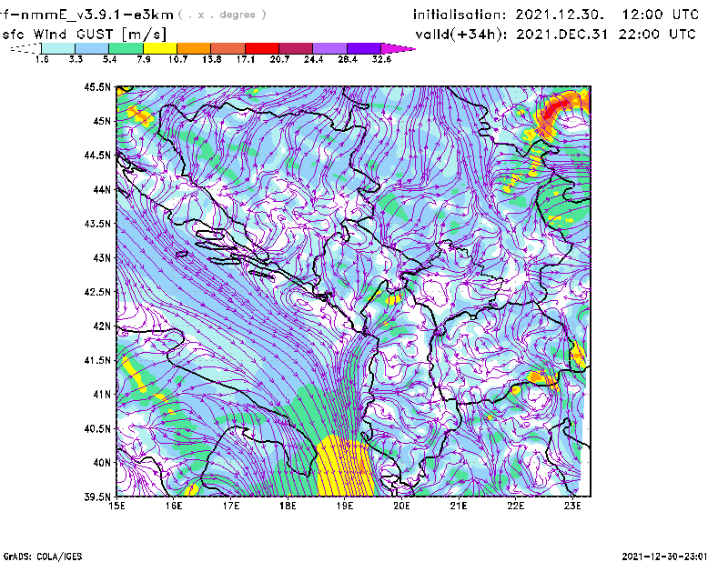Click the crimson 20.7–24.4 legend swatch
The image size is (728, 562).
[296, 48]
